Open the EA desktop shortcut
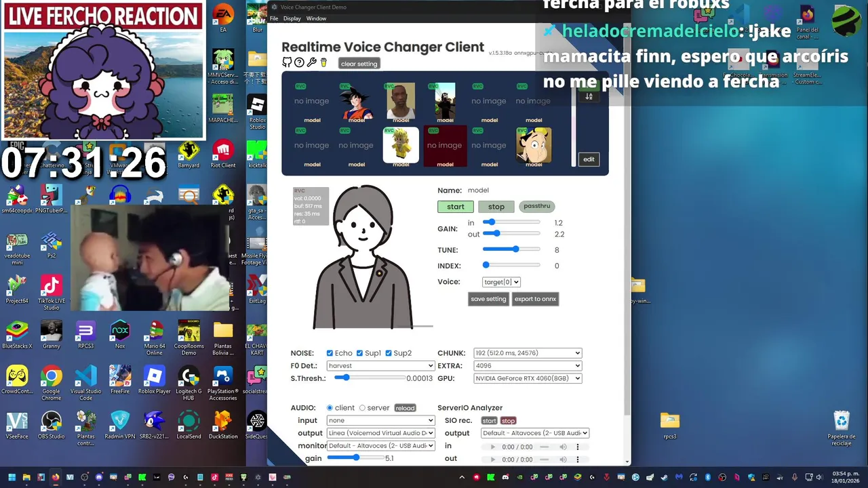Viewport: 868px width, 488px height. point(223,18)
